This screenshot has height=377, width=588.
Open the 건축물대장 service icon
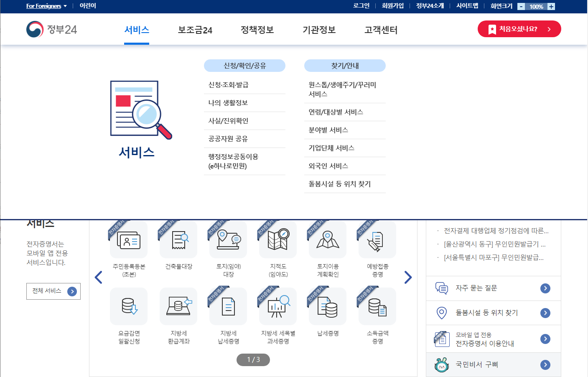(x=178, y=240)
